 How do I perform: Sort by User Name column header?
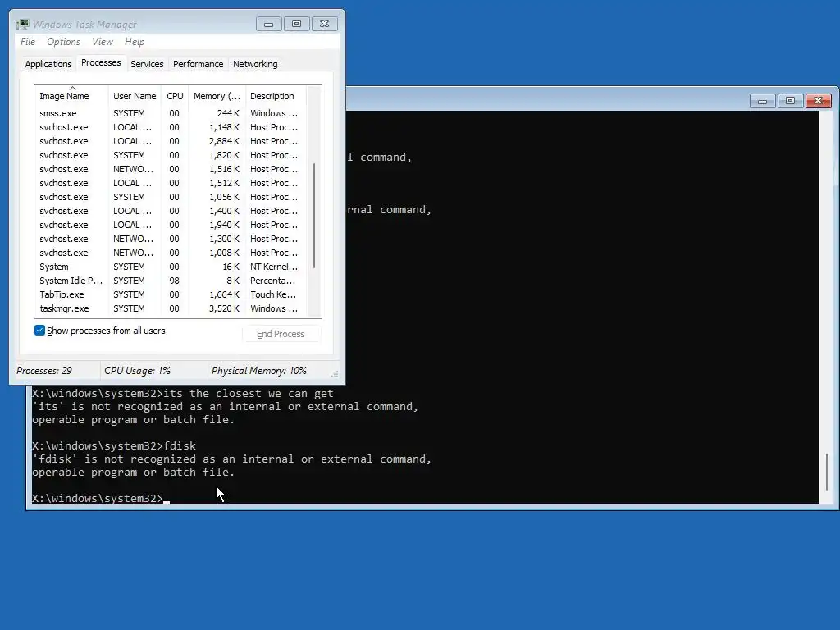135,96
